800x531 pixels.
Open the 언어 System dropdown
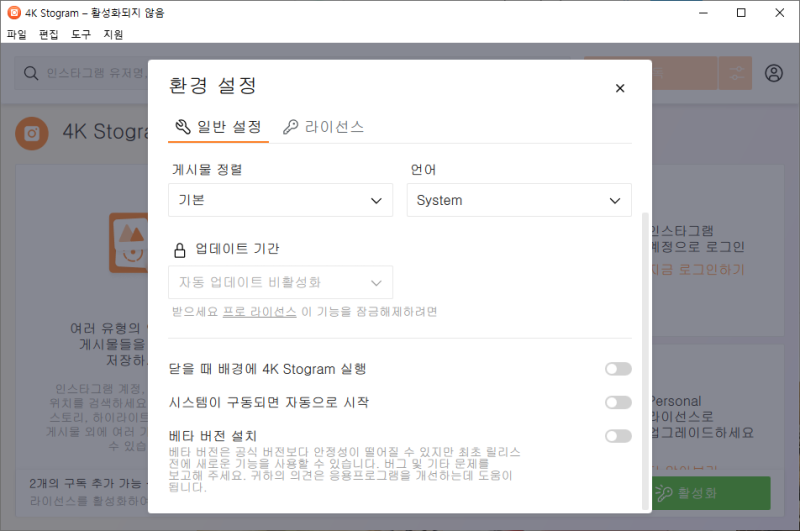(x=519, y=200)
